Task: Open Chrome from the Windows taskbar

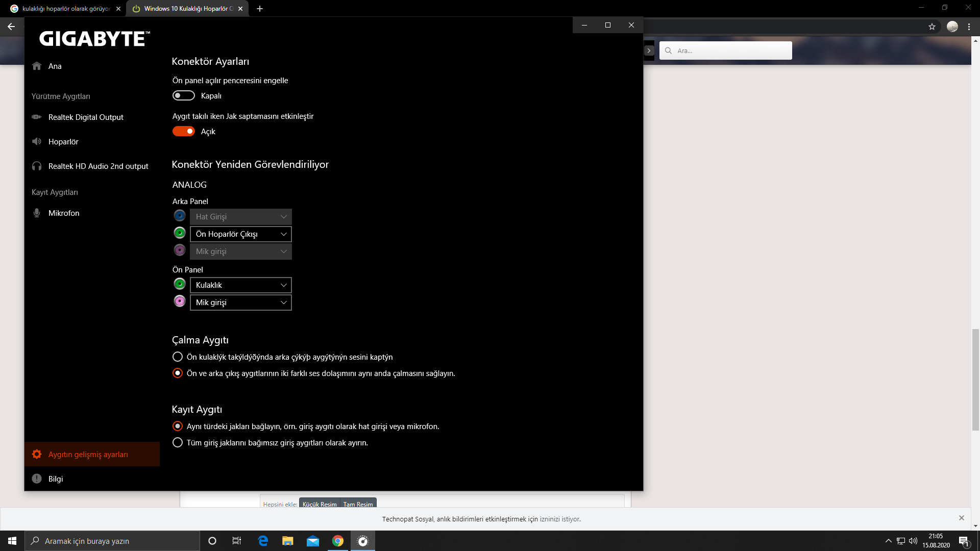Action: point(338,541)
